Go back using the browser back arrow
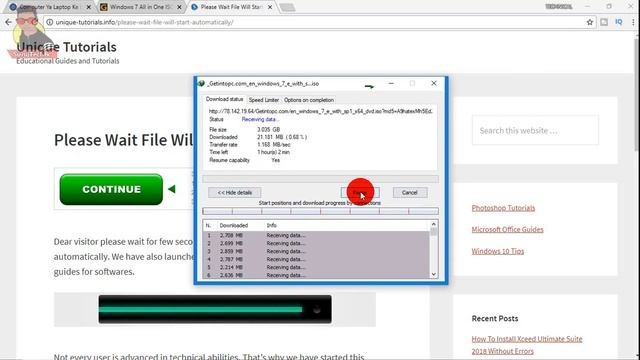 9,22
